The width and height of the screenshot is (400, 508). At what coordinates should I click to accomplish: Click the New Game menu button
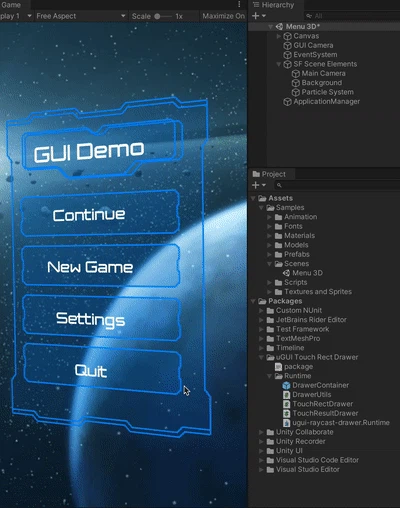pos(101,266)
